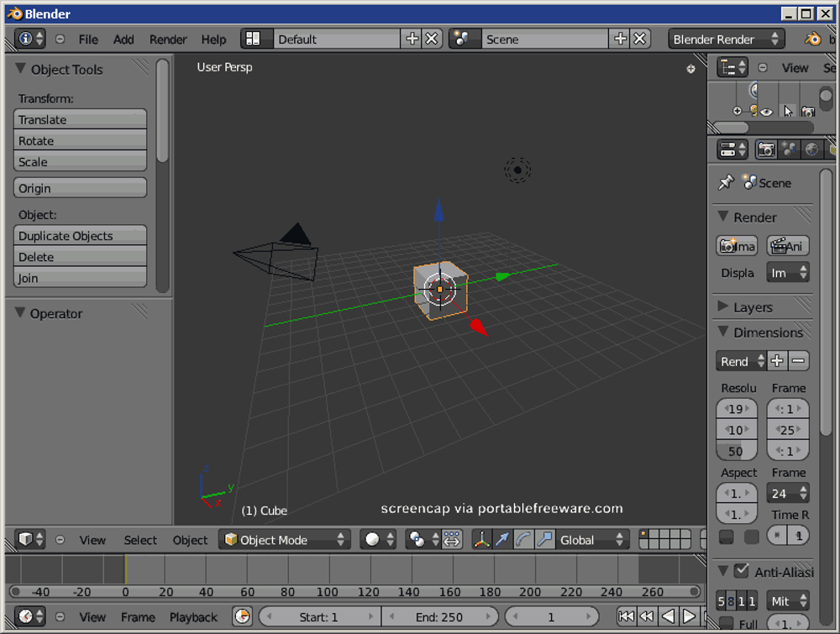Open the Mitchell anti-aliasing filter dropdown
840x634 pixels.
788,600
